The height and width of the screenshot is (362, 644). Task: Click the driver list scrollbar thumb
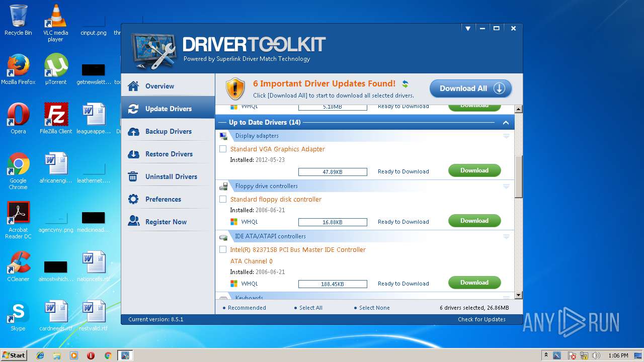(519, 176)
